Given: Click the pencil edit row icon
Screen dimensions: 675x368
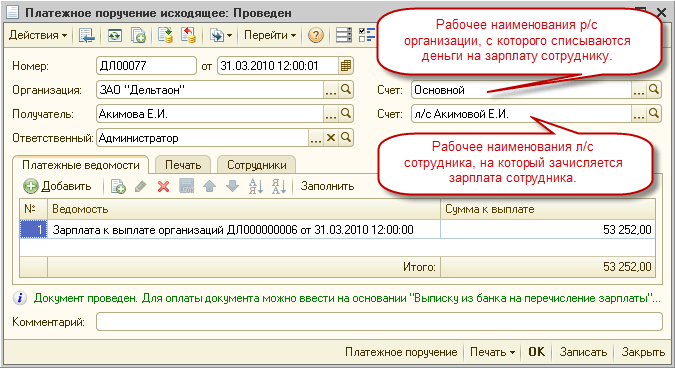Looking at the screenshot, I should (x=141, y=186).
